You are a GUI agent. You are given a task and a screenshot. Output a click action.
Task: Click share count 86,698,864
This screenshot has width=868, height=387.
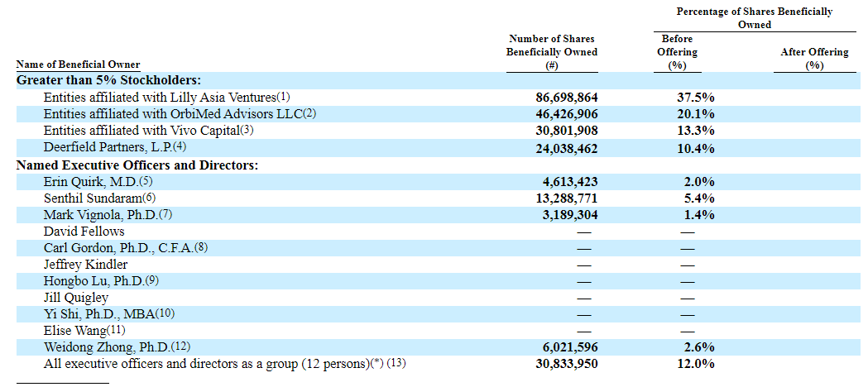pos(567,98)
